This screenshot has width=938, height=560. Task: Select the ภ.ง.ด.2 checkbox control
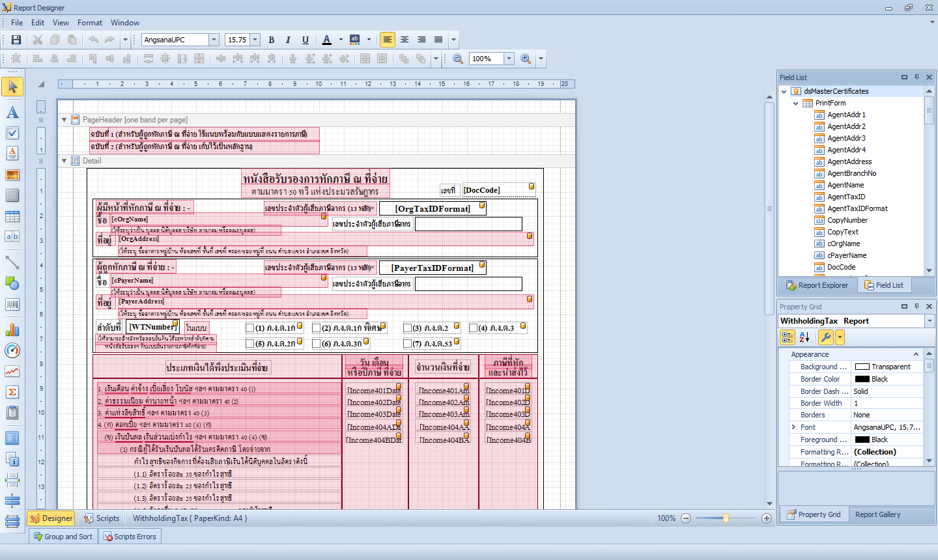click(431, 328)
